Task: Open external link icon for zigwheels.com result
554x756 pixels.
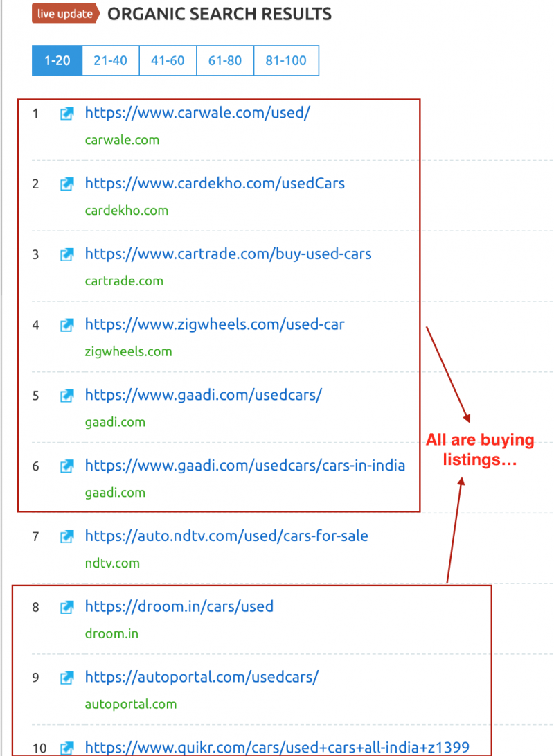Action: click(67, 326)
